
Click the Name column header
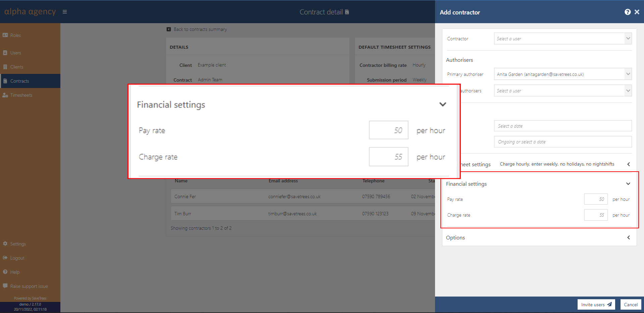pos(181,181)
